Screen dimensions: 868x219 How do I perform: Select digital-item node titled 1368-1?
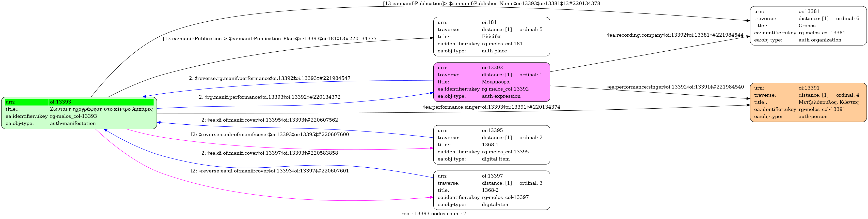tap(491, 145)
